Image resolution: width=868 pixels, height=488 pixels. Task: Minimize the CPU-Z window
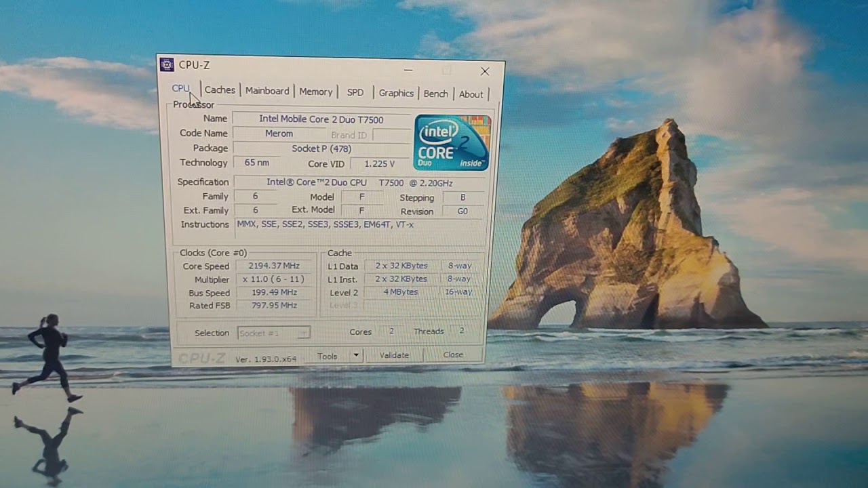(408, 69)
